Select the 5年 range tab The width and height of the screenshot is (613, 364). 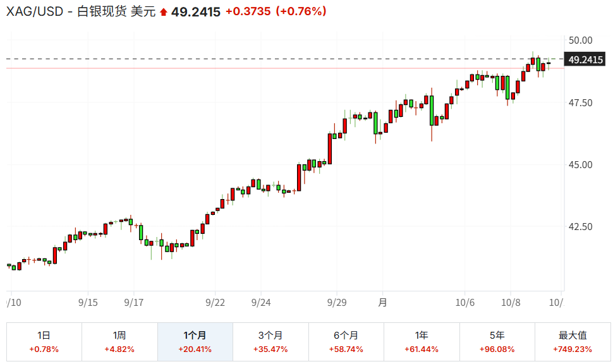(497, 342)
